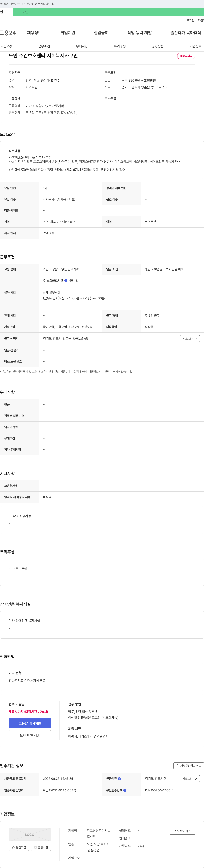Click 이력서,자기소개서,경력증명서 under 제출 서류
This screenshot has width=204, height=868.
click(88, 736)
